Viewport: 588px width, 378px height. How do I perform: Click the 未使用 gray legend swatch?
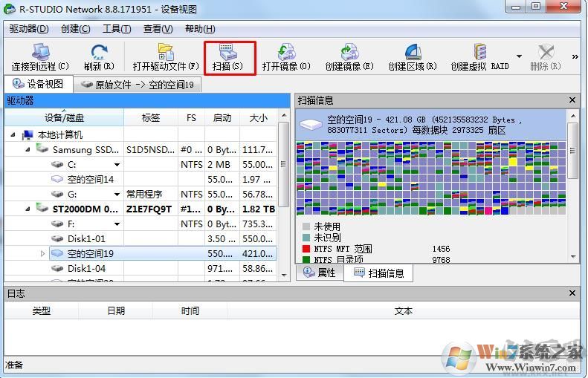pyautogui.click(x=306, y=227)
